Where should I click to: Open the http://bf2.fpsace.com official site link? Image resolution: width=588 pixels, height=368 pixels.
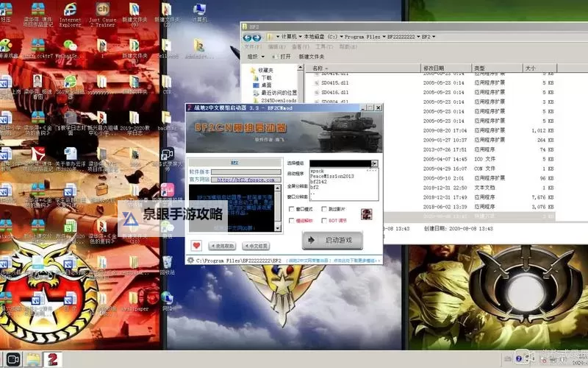pos(245,180)
